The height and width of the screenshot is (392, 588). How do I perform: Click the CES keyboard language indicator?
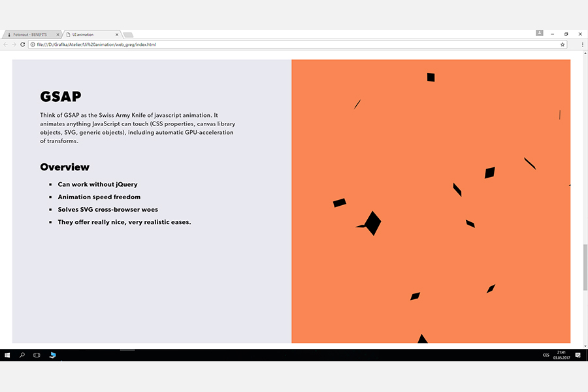(x=546, y=355)
